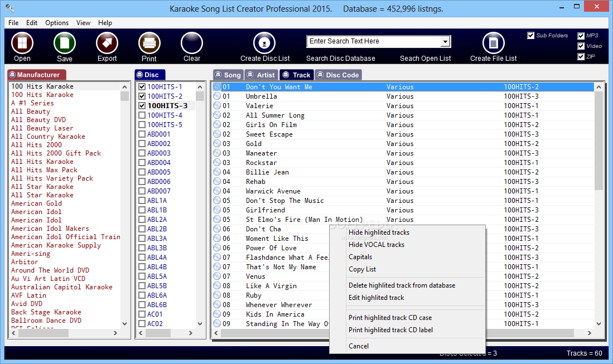This screenshot has width=613, height=364.
Task: Uncheck the 100HITS-3 disc checkbox
Action: 142,105
